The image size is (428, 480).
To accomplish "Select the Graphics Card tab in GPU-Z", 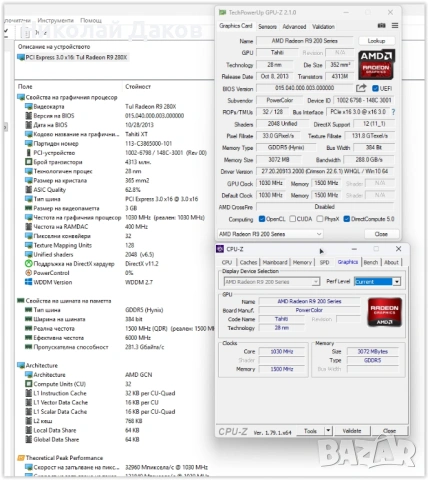I will 236,26.
